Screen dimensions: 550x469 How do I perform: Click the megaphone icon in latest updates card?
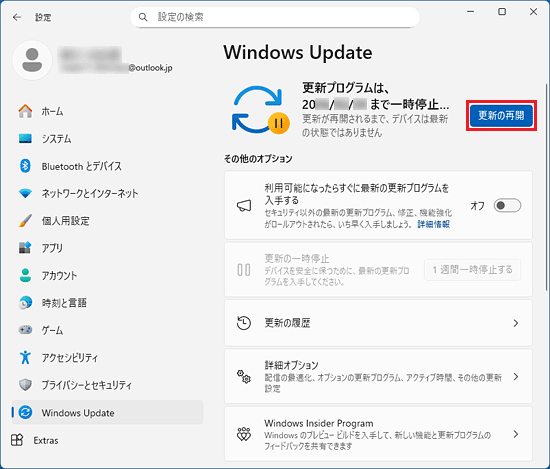(244, 206)
